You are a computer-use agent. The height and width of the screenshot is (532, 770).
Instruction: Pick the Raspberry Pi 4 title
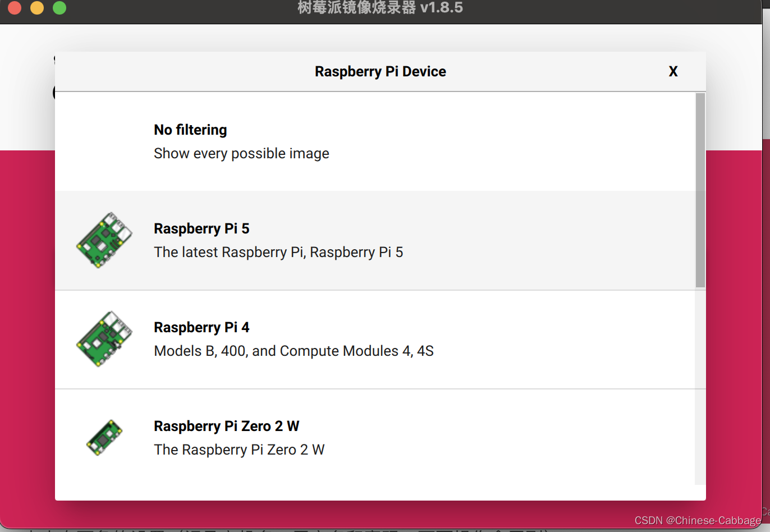coord(201,327)
